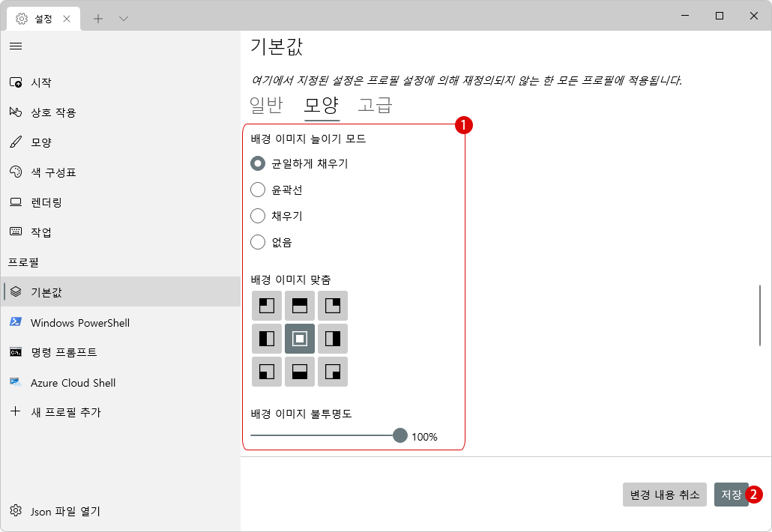Click the 기본값 page heading
Viewport: 772px width, 532px height.
click(277, 46)
